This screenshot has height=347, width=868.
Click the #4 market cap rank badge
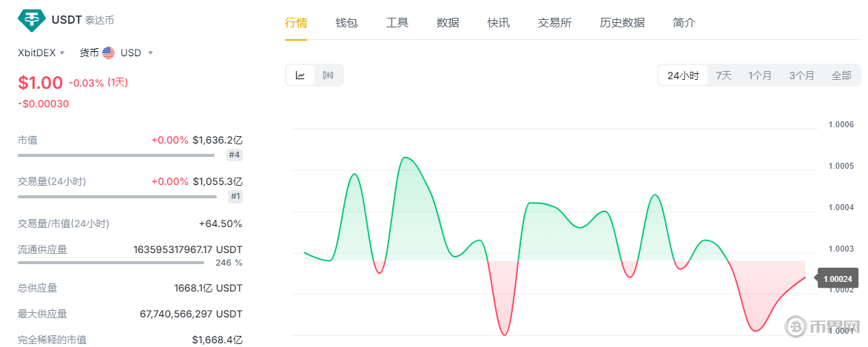235,155
